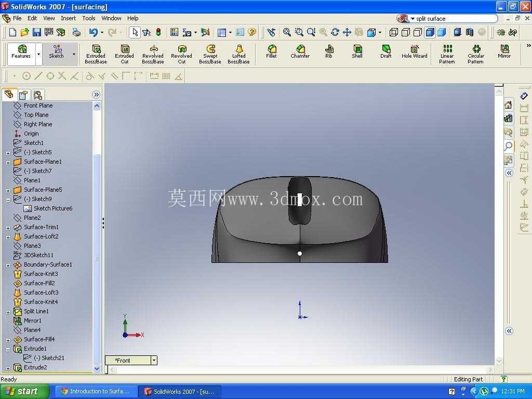Select the Fillet tool
The height and width of the screenshot is (399, 532).
point(271,51)
